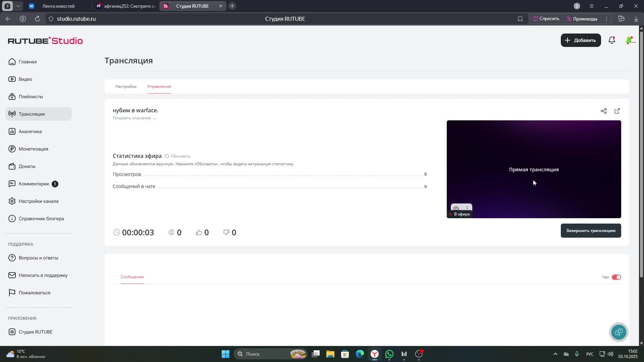
Task: Open Аналитика in the sidebar
Action: [x=30, y=131]
